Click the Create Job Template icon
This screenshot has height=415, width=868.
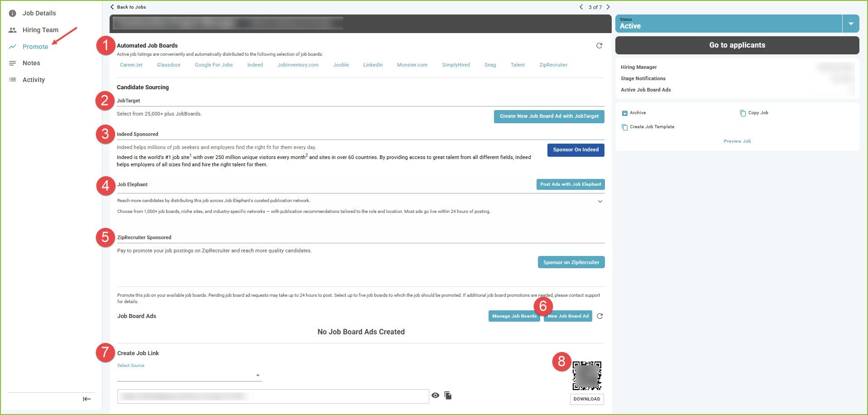[624, 127]
